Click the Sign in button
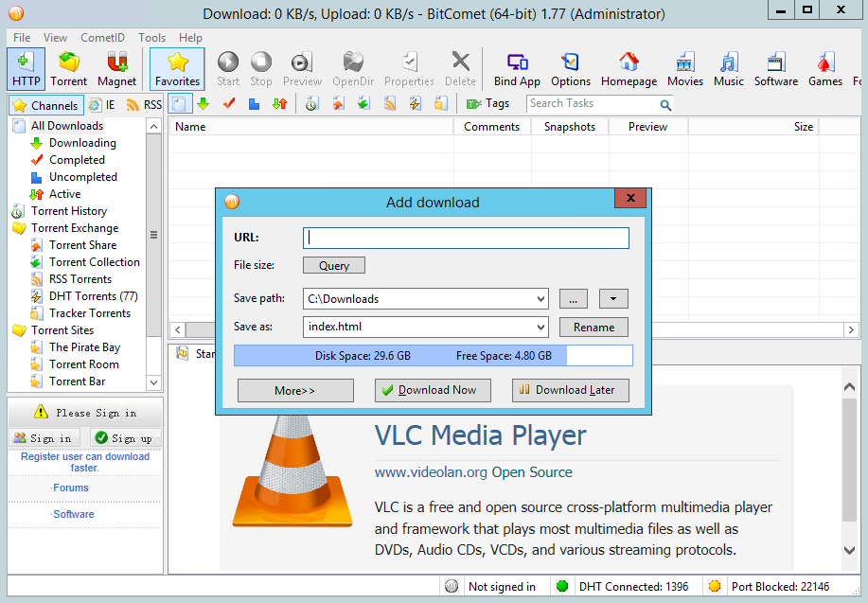Viewport: 868px width, 603px height. click(44, 438)
